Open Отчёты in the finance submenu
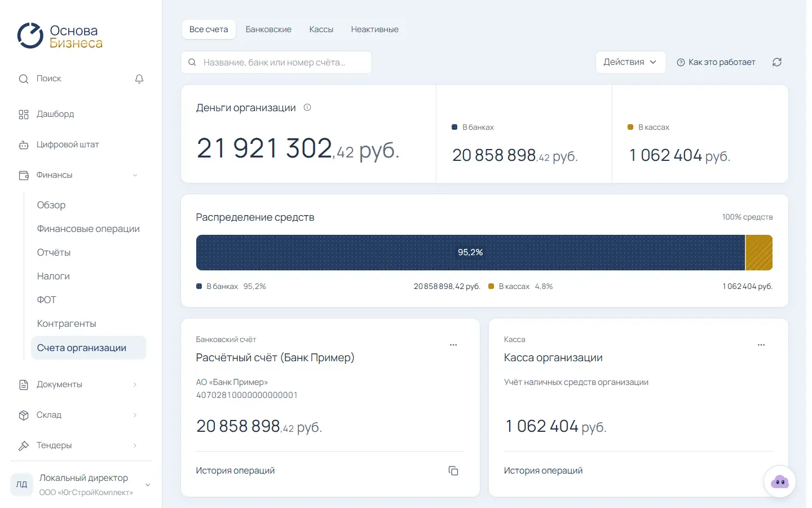 click(54, 252)
